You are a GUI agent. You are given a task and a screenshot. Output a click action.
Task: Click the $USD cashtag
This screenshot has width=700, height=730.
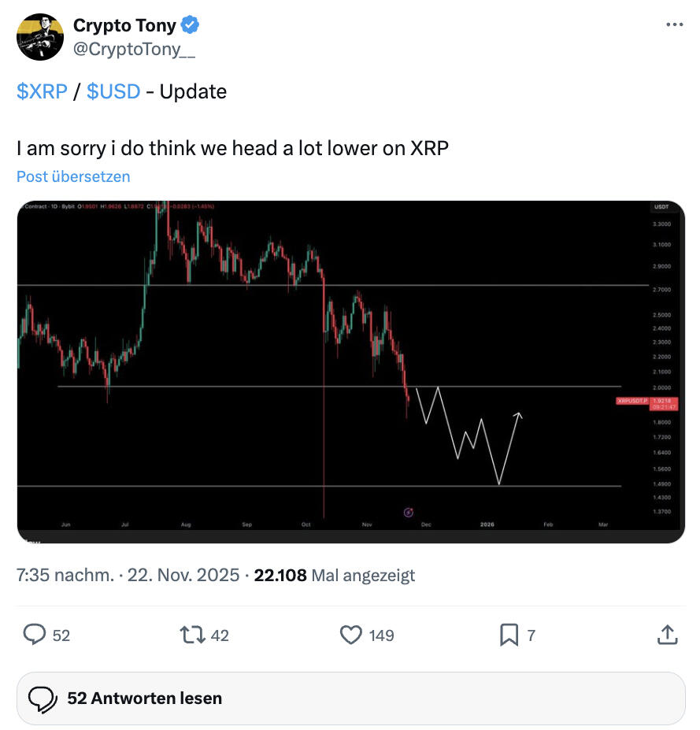(x=113, y=91)
